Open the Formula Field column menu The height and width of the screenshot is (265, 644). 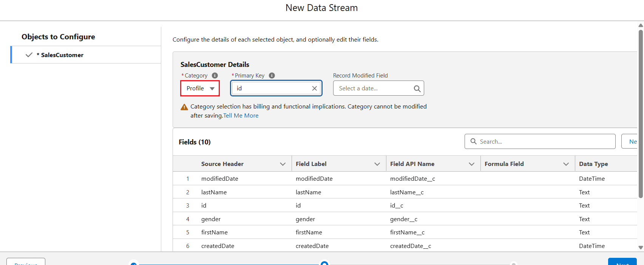566,164
